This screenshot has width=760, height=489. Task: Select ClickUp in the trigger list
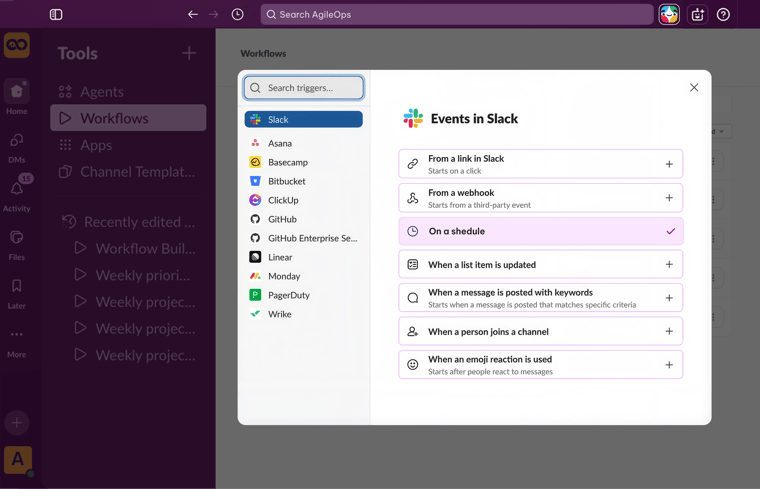tap(303, 200)
